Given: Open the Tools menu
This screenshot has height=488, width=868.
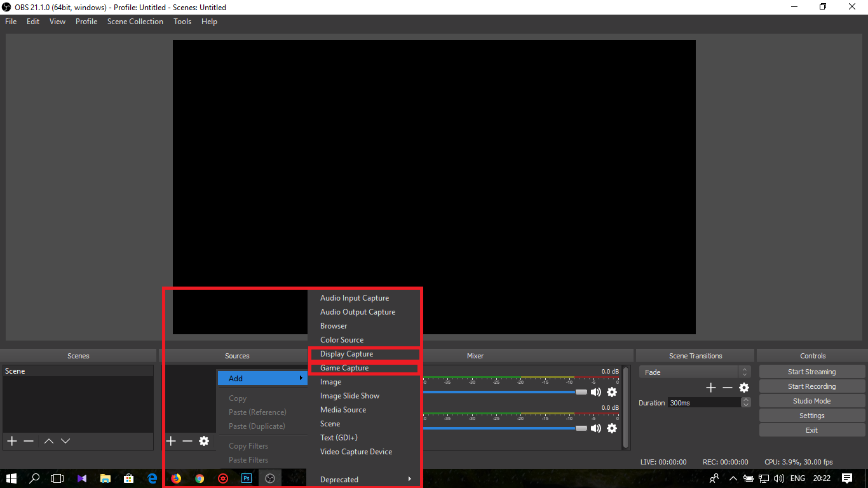Looking at the screenshot, I should tap(182, 22).
